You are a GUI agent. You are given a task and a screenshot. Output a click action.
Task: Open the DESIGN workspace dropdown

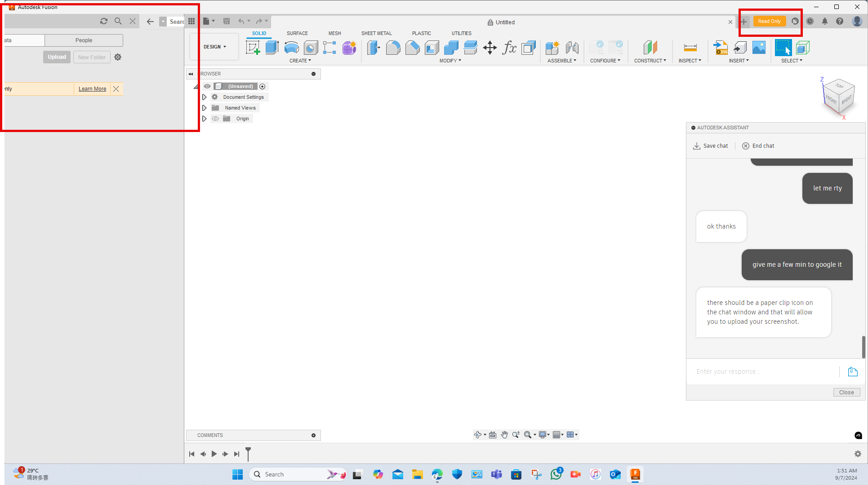tap(214, 47)
